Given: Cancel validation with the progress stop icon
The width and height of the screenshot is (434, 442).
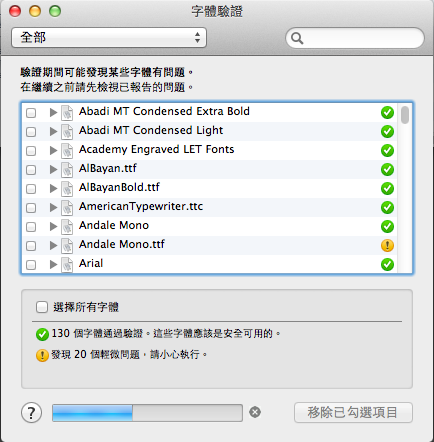Looking at the screenshot, I should [x=255, y=412].
